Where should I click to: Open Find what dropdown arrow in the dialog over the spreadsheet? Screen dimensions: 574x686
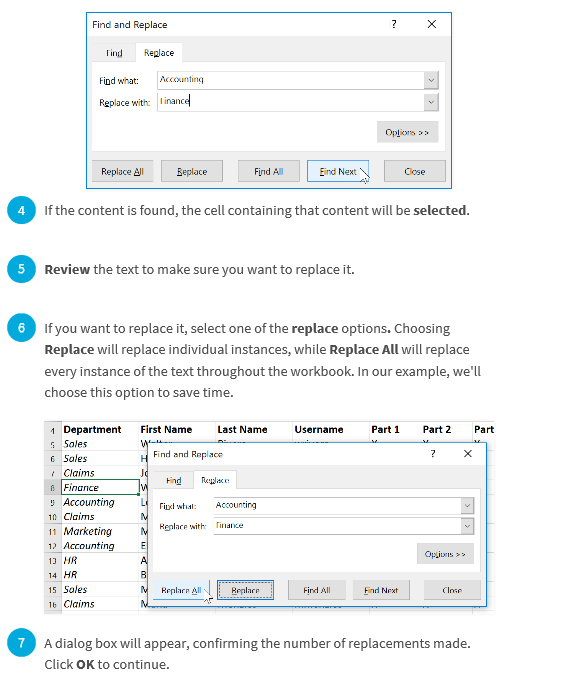pyautogui.click(x=467, y=506)
